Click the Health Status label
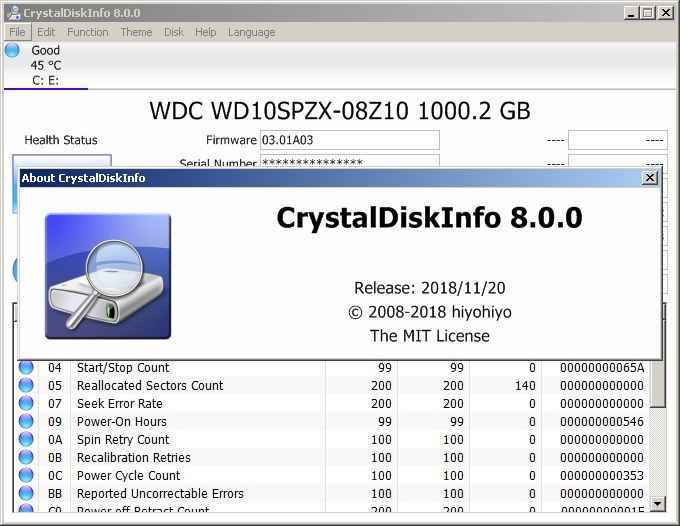The height and width of the screenshot is (526, 680). pos(61,140)
